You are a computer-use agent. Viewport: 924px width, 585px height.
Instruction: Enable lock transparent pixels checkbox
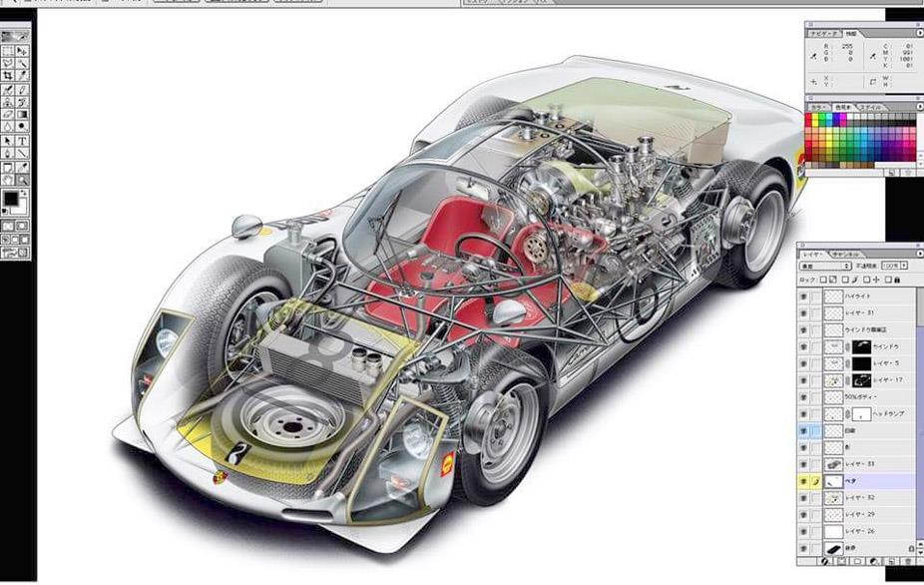coord(824,280)
